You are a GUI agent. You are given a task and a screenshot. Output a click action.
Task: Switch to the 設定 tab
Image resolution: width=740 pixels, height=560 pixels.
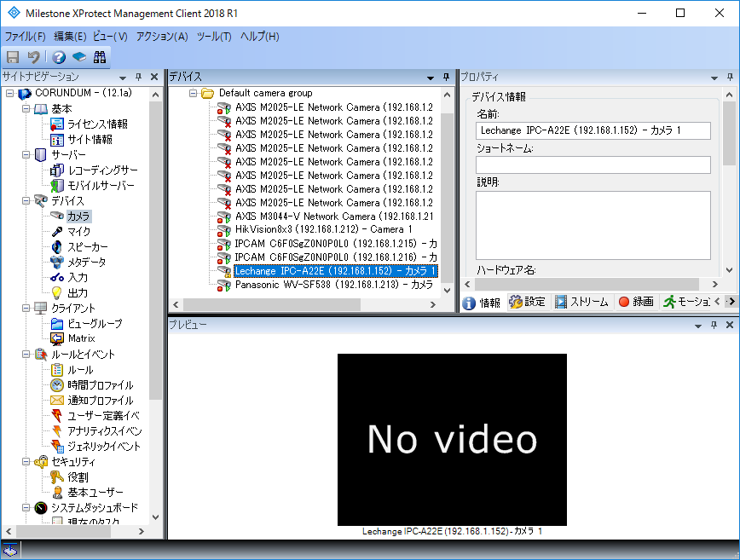pyautogui.click(x=528, y=302)
